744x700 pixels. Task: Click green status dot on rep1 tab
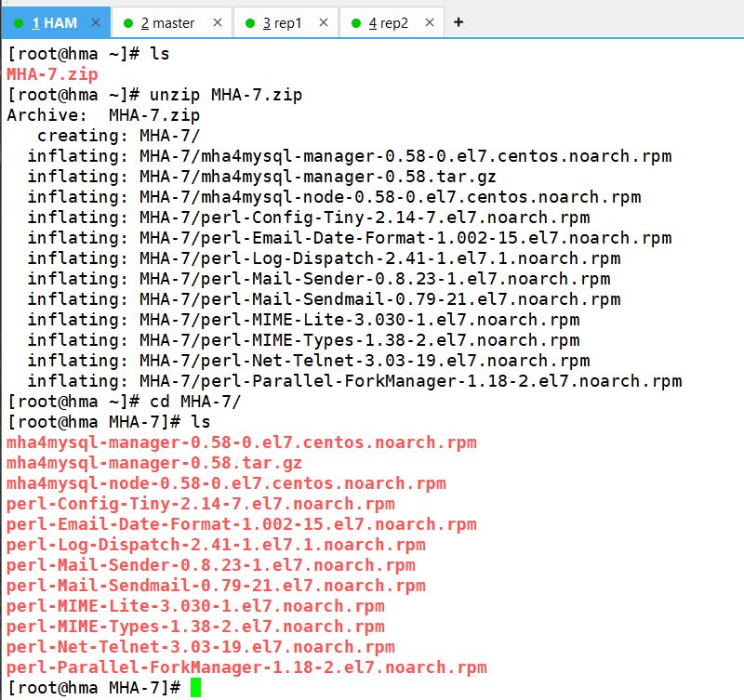(250, 23)
